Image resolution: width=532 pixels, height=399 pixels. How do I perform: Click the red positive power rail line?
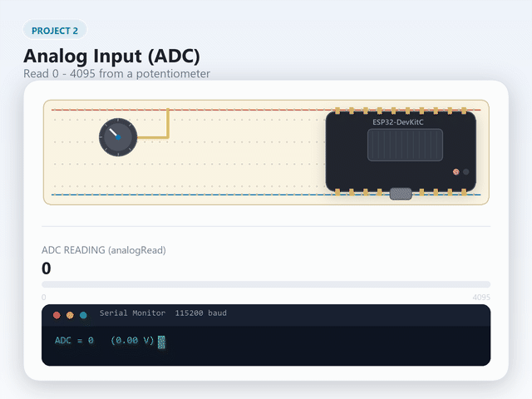click(266, 110)
